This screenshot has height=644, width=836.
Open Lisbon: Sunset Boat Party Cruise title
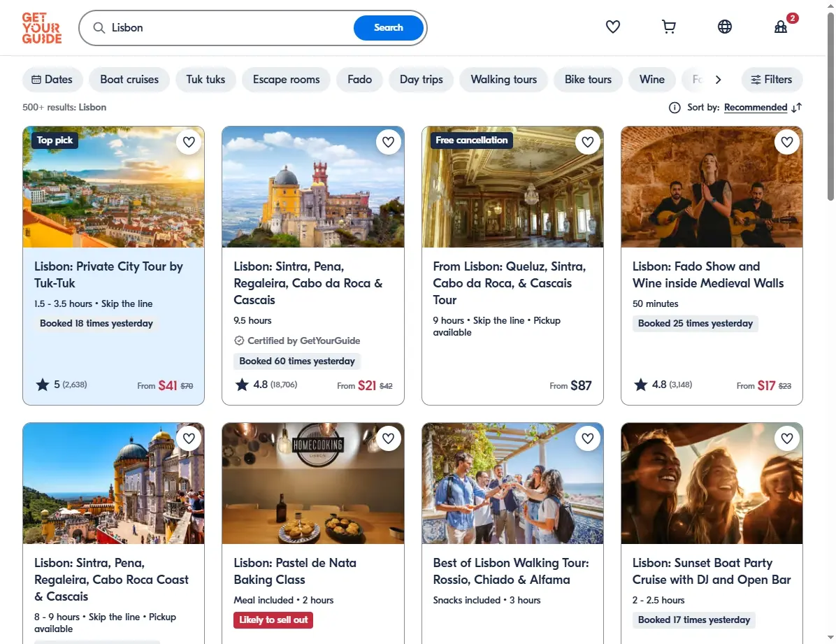[712, 571]
